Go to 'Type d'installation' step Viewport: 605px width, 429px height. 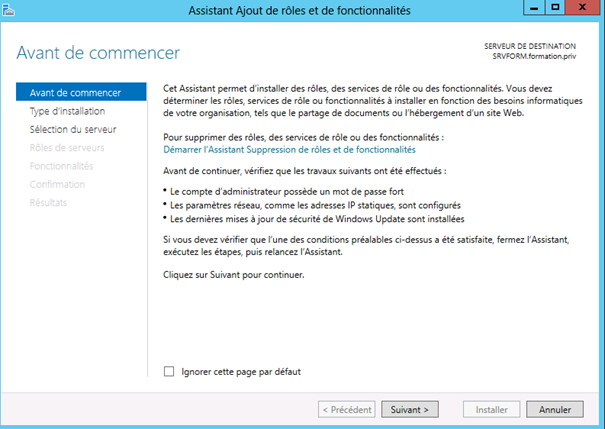[x=68, y=111]
